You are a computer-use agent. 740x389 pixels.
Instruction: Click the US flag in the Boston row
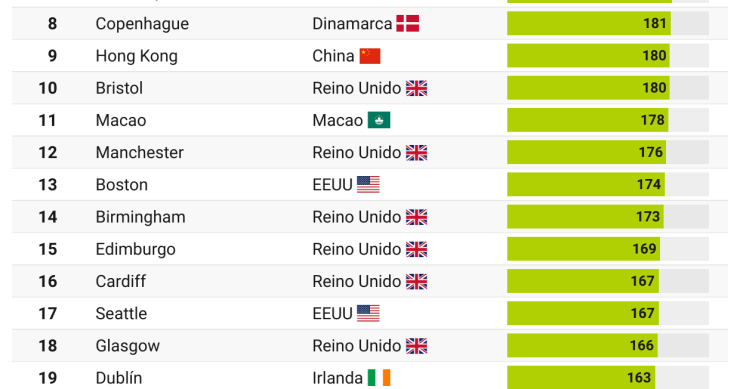click(x=368, y=185)
